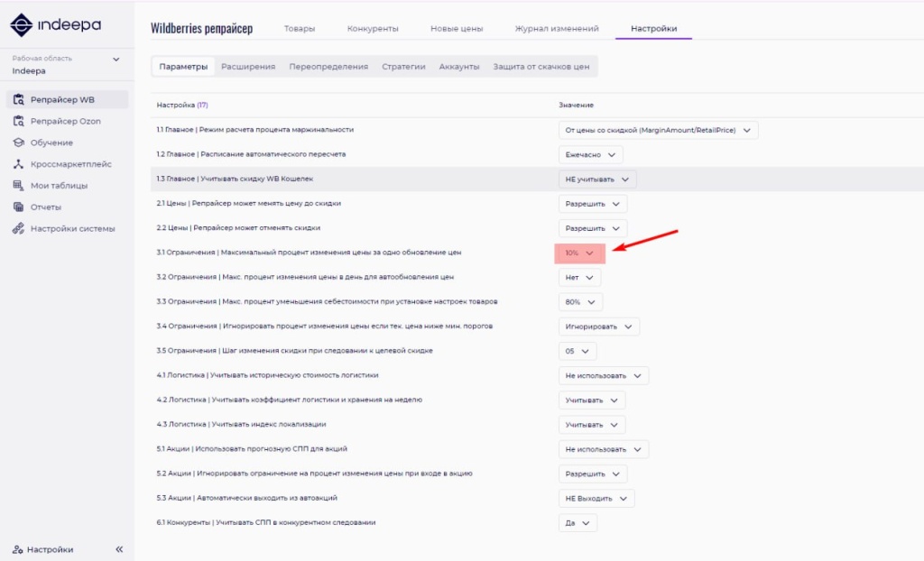Click the Кроссмаркетплейс sidebar icon
The height and width of the screenshot is (561, 924).
point(19,164)
